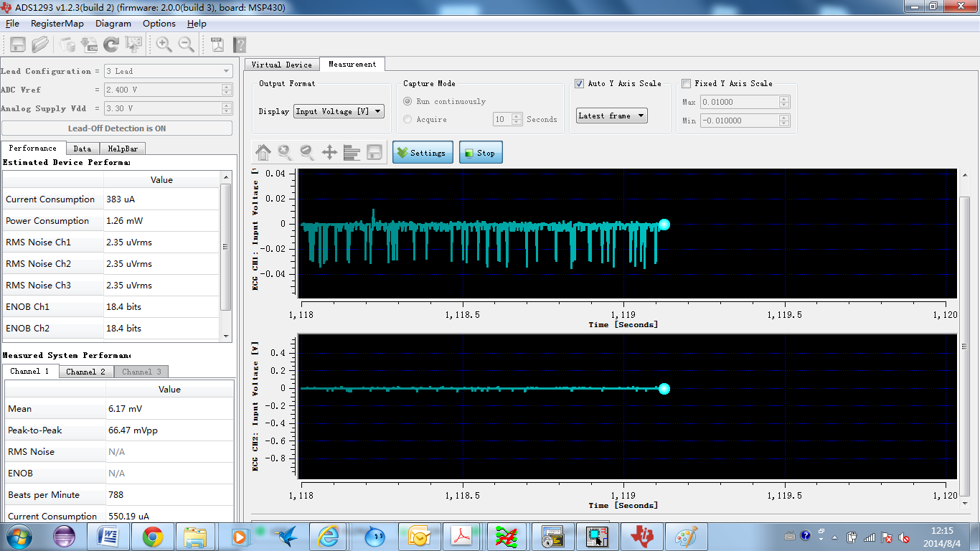Open the Options menu
Viewport: 980px width, 551px height.
159,24
